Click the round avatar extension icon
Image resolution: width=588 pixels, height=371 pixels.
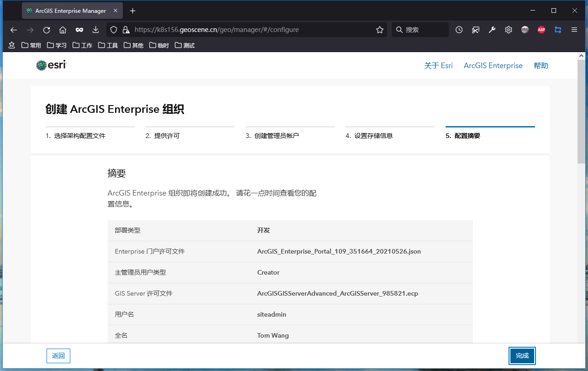point(525,30)
